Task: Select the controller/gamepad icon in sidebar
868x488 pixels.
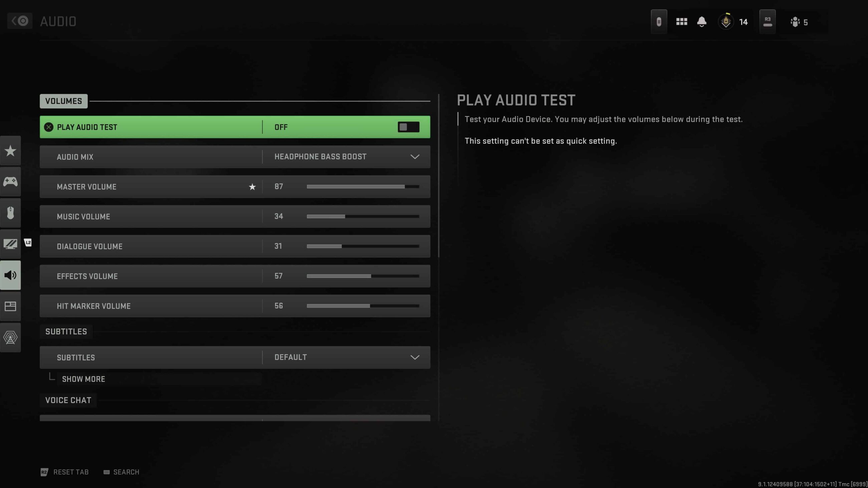Action: point(10,182)
